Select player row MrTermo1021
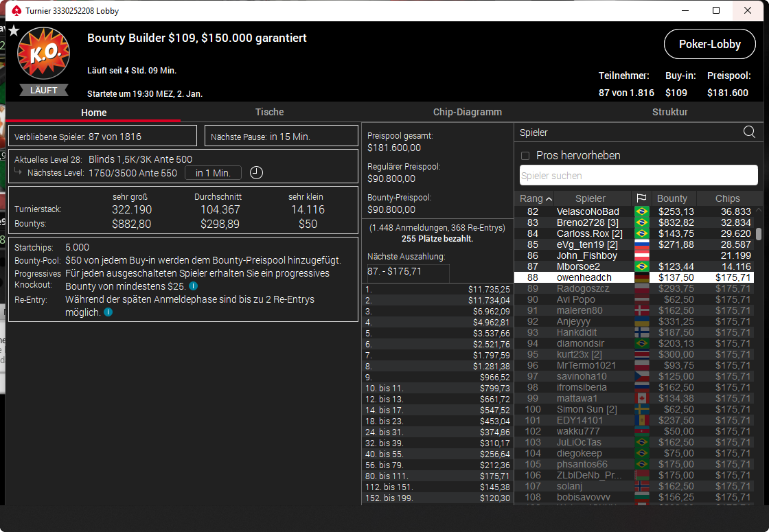This screenshot has height=532, width=769. point(634,365)
